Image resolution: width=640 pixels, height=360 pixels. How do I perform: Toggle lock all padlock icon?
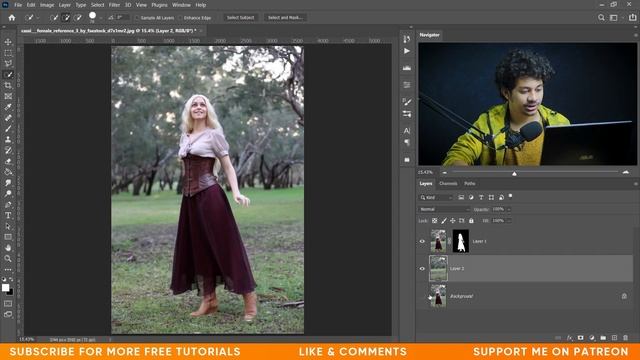point(471,221)
